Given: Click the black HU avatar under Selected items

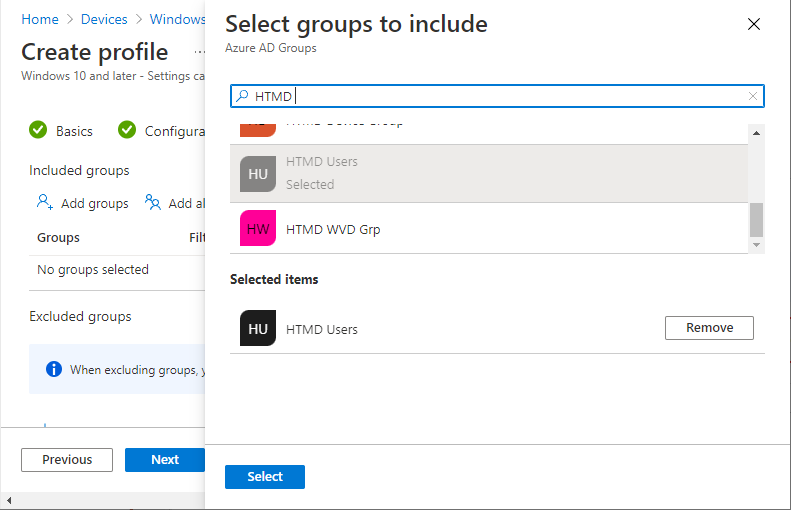Looking at the screenshot, I should [x=258, y=328].
